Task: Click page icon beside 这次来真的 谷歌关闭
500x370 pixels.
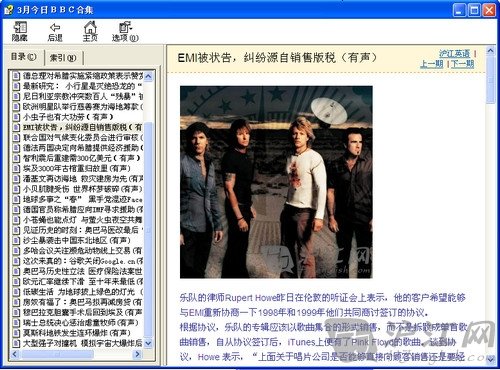Action: 16,261
